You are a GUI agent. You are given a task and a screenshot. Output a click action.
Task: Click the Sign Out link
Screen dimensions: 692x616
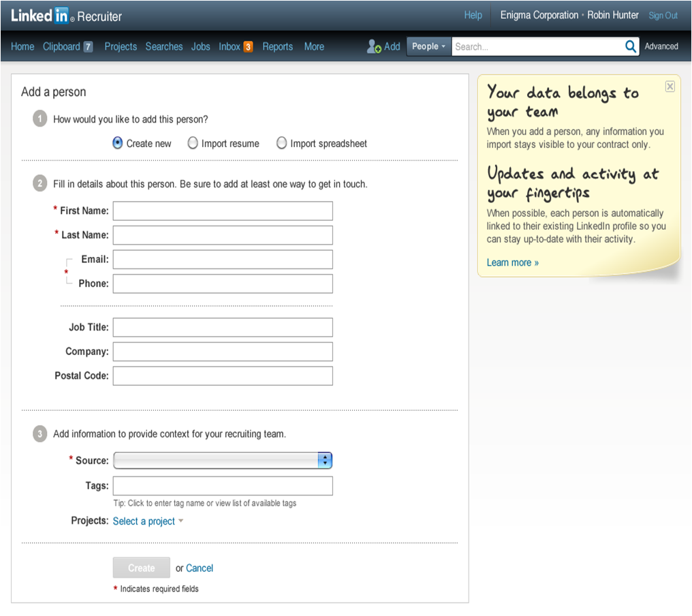pos(663,16)
